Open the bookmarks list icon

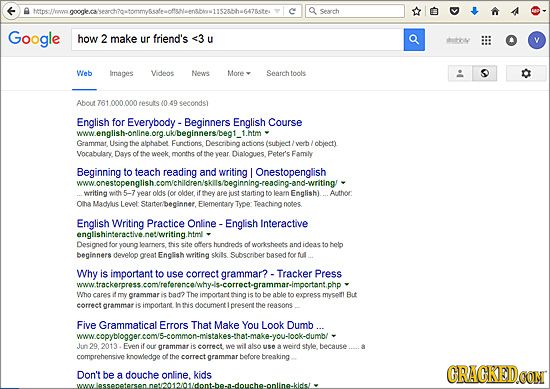point(434,11)
